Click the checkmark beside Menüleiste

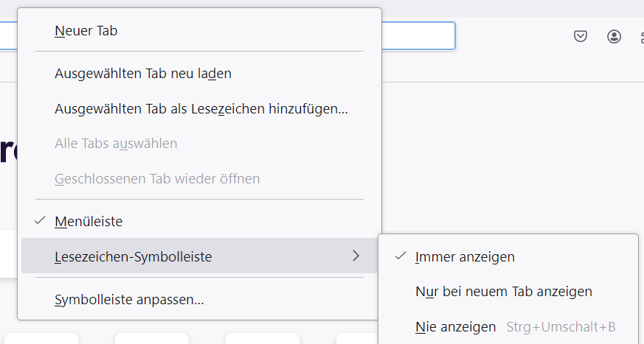[41, 221]
